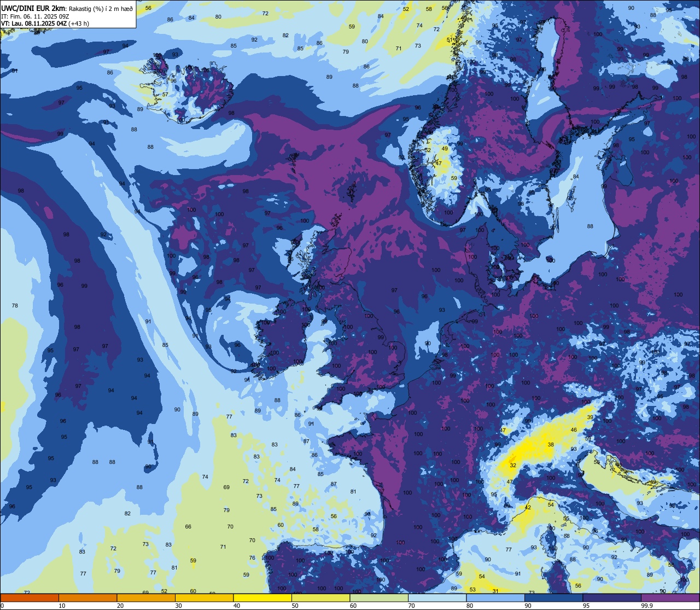The image size is (700, 610).
Task: Click the '10' legend scale label
Action: point(62,606)
